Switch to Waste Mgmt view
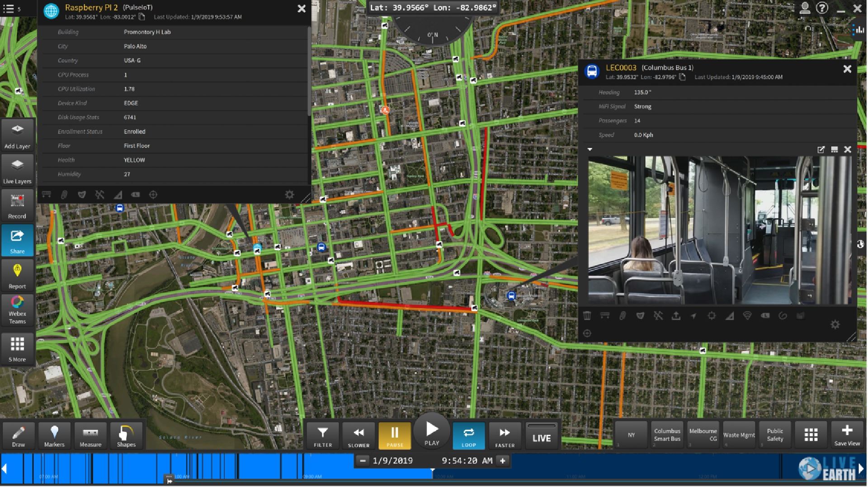The height and width of the screenshot is (488, 868). 739,435
